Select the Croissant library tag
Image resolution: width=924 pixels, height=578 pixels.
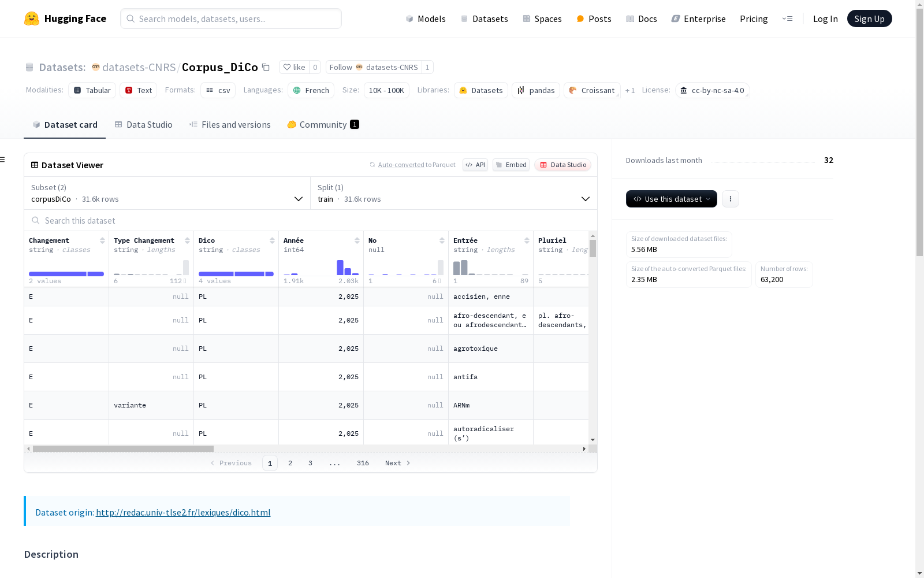[592, 90]
